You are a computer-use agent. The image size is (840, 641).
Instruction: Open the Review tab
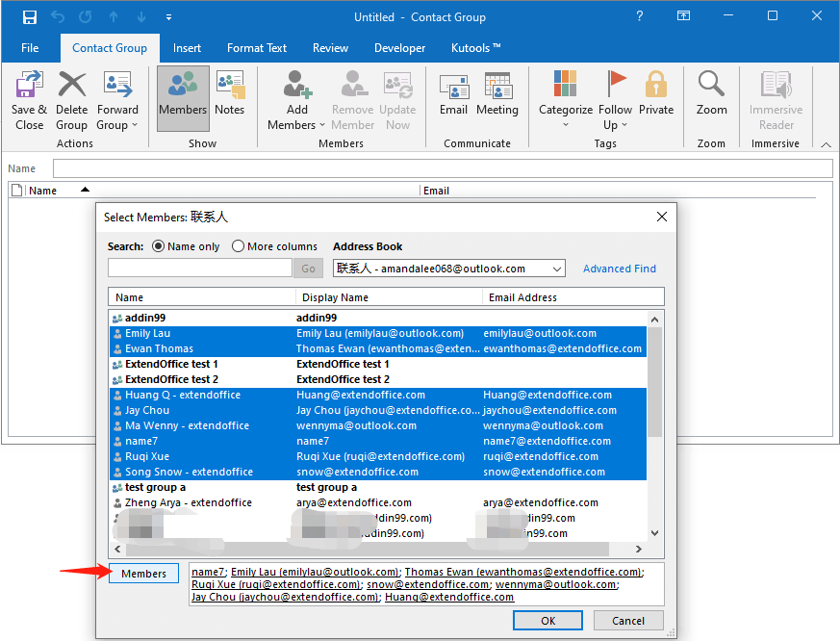click(x=331, y=48)
